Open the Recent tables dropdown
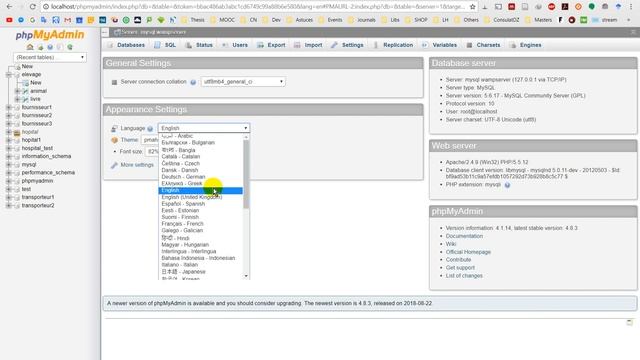640x360 pixels. [x=50, y=58]
